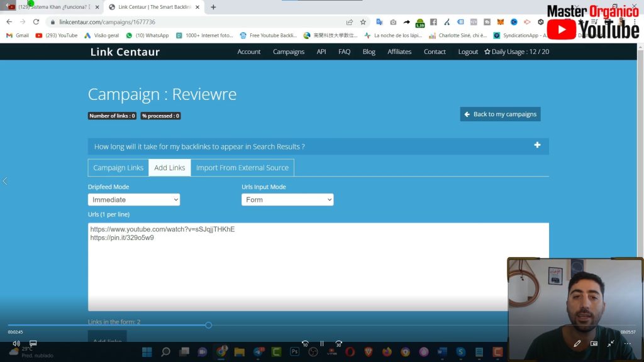Open the Windows Start button on taskbar
The width and height of the screenshot is (644, 362).
[147, 352]
